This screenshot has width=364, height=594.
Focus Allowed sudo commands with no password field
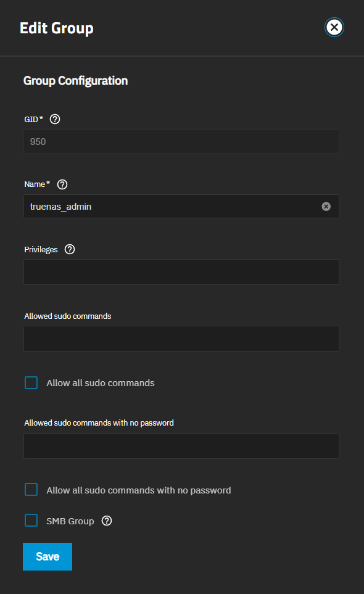tap(181, 446)
